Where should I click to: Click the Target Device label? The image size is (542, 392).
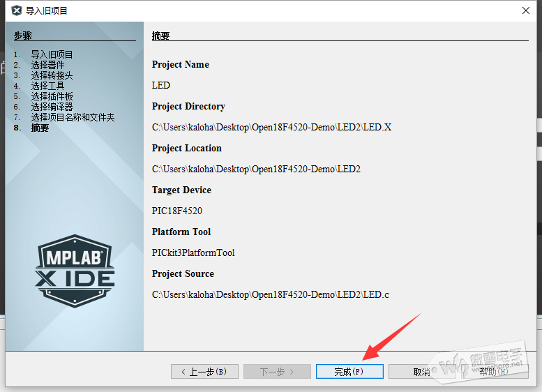tap(181, 190)
